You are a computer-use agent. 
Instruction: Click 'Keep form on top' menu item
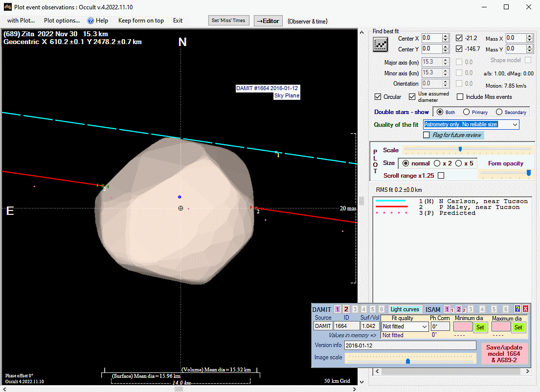click(141, 21)
